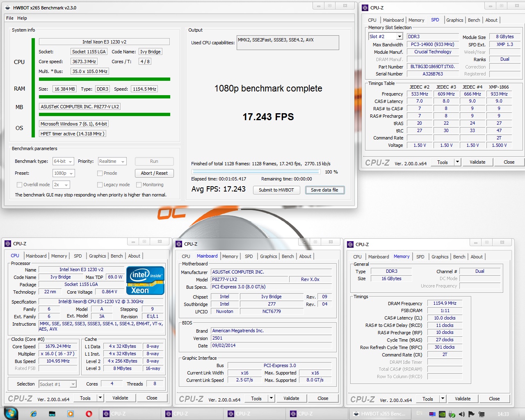
Task: Click the Max TDP 69.0 W value
Action: [115, 277]
